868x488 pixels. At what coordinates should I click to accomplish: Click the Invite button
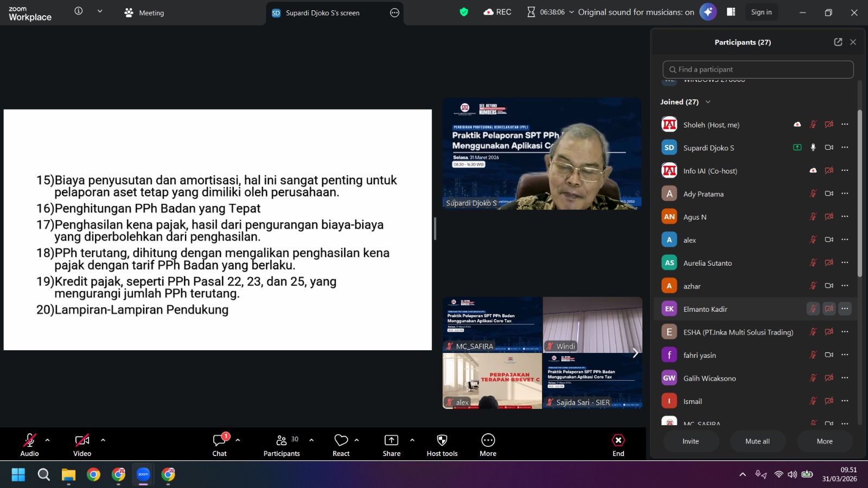coord(691,441)
